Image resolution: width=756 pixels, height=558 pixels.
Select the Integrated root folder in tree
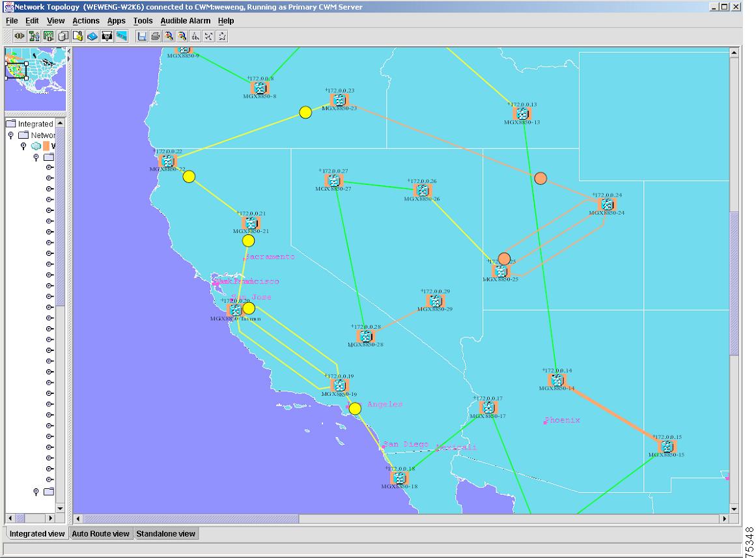pos(30,124)
